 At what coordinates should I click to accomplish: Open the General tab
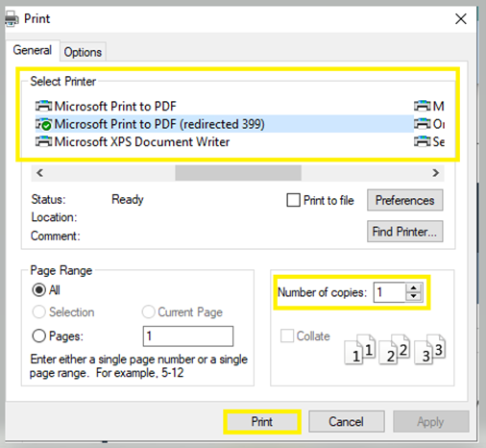(x=32, y=50)
